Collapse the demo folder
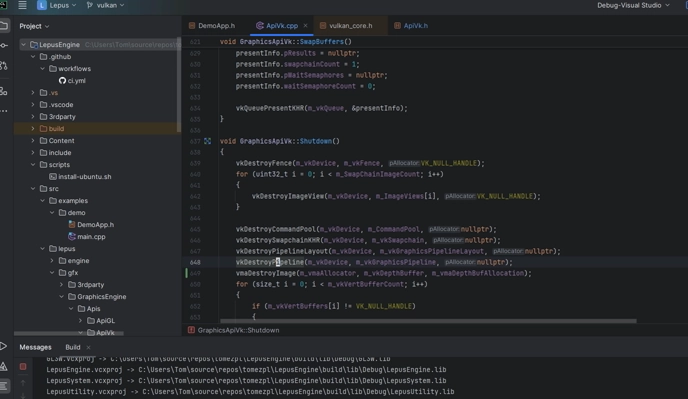 tap(52, 212)
